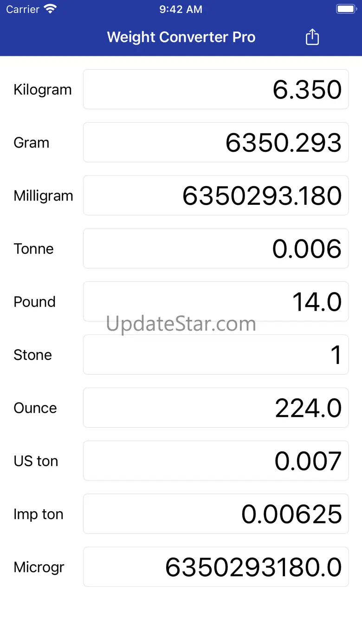This screenshot has height=644, width=362.
Task: Click the Pound value field
Action: pos(216,301)
